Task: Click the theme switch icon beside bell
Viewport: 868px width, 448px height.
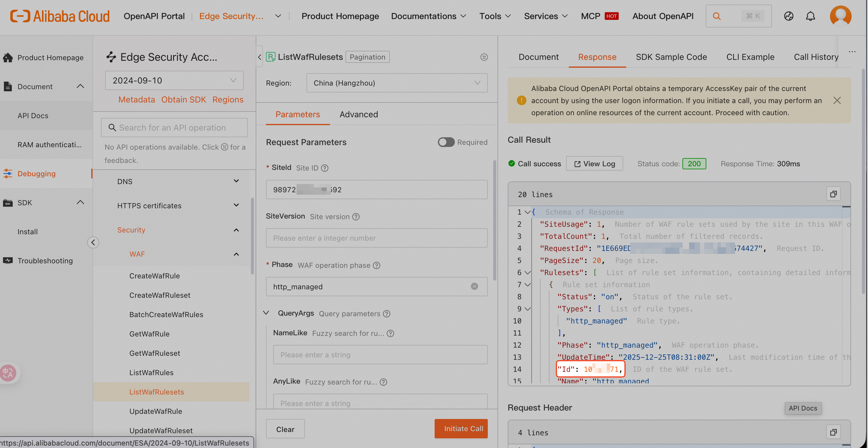Action: click(x=789, y=16)
